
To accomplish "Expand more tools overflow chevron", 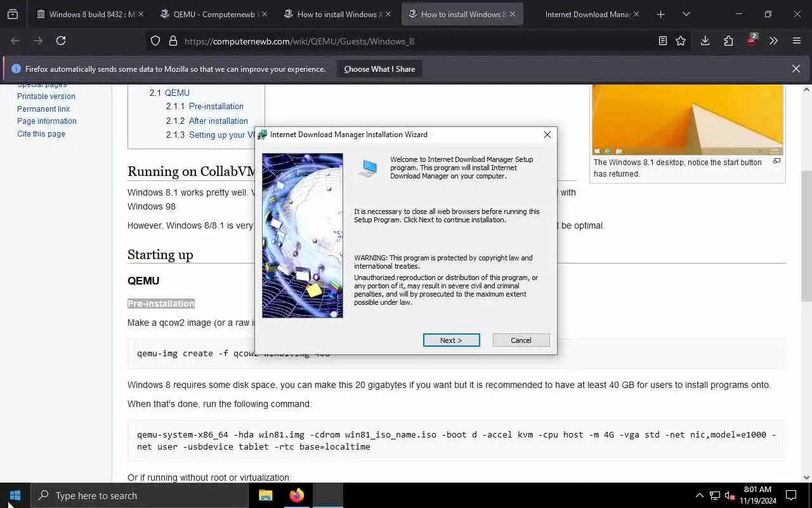I will [x=773, y=41].
